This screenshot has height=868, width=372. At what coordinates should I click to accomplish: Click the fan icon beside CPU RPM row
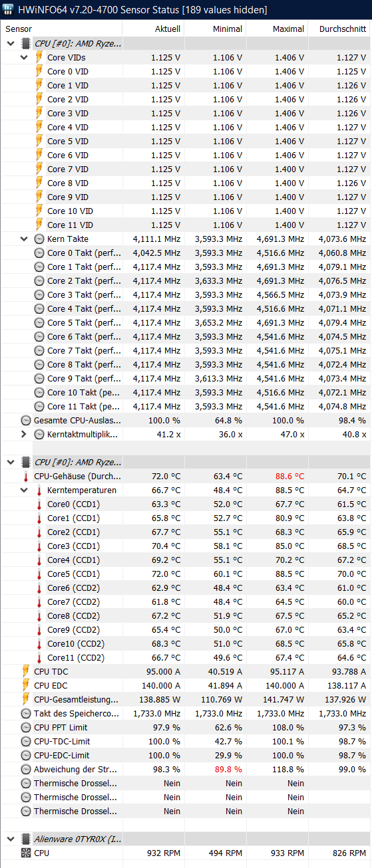pos(26,853)
